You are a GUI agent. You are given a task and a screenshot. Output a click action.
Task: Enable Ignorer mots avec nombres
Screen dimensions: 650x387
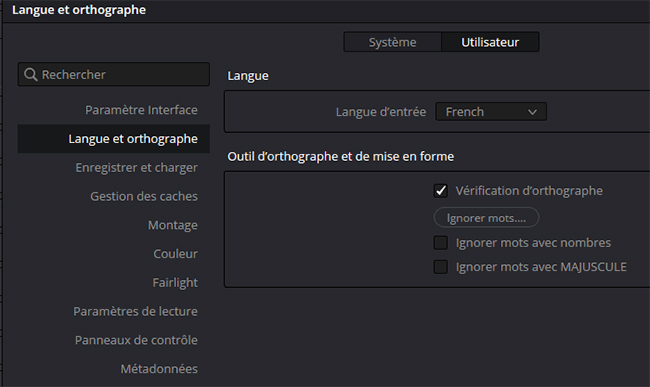pyautogui.click(x=441, y=243)
